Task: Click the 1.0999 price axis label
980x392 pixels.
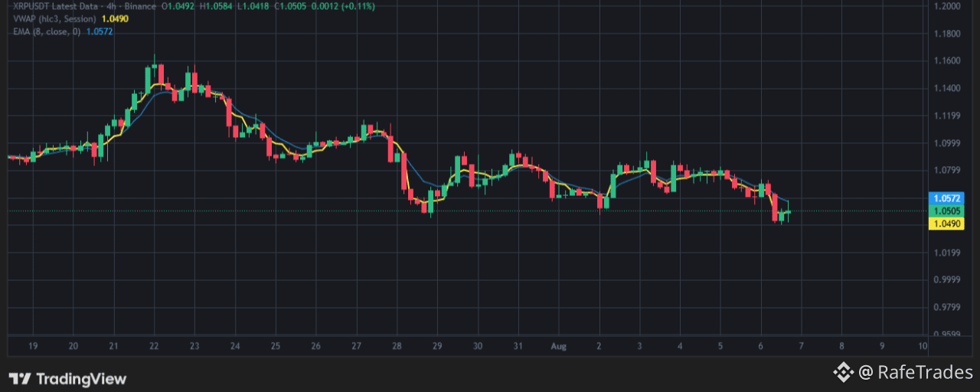Action: (x=947, y=143)
